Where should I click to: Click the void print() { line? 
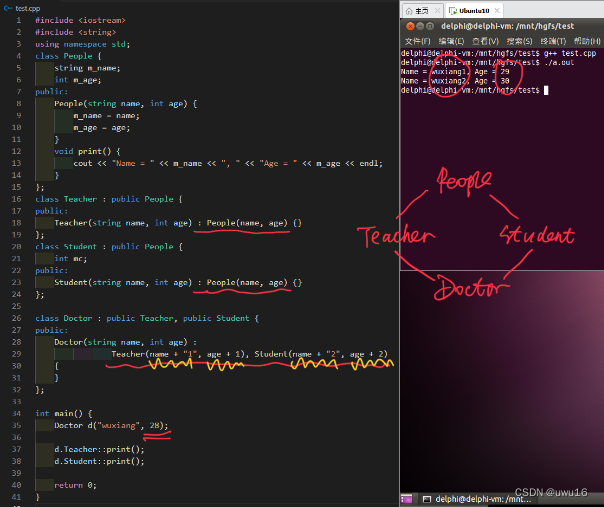pos(87,151)
